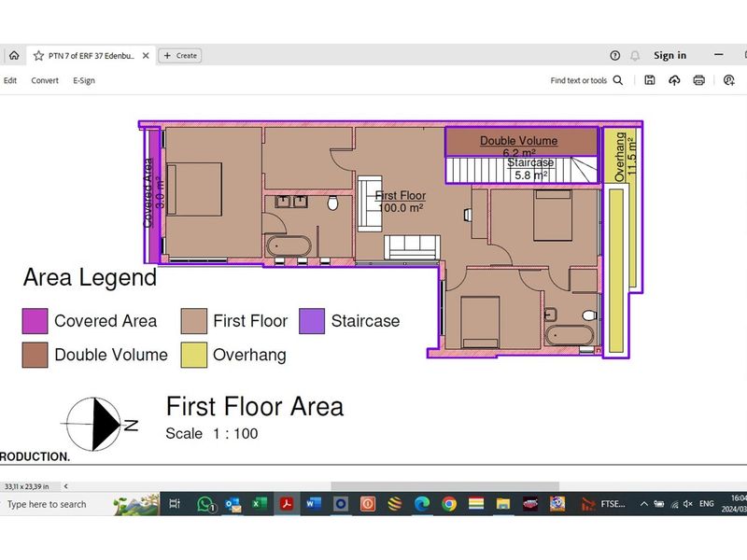This screenshot has width=747, height=560.
Task: Click Sign in
Action: click(x=669, y=56)
